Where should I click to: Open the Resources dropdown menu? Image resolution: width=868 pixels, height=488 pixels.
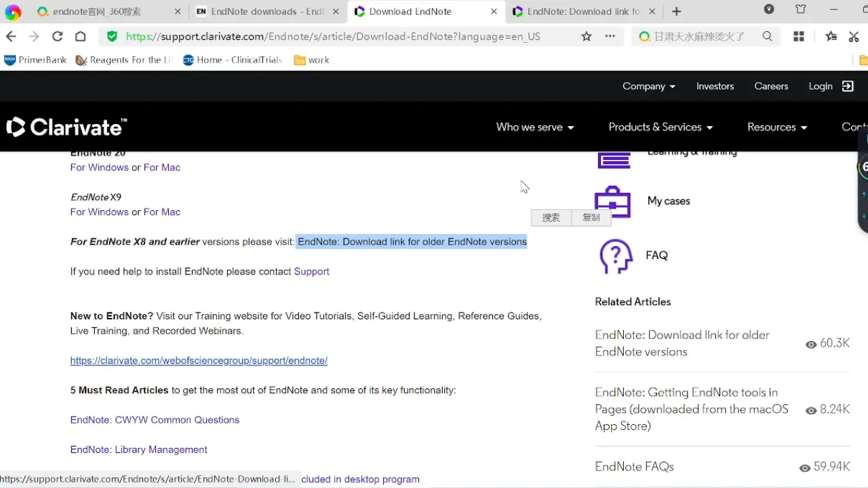point(777,127)
